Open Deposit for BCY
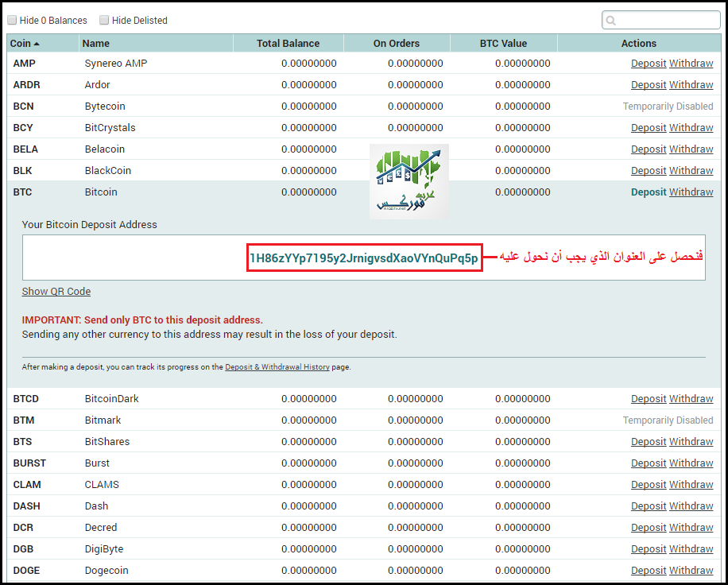This screenshot has height=585, width=728. coord(649,128)
